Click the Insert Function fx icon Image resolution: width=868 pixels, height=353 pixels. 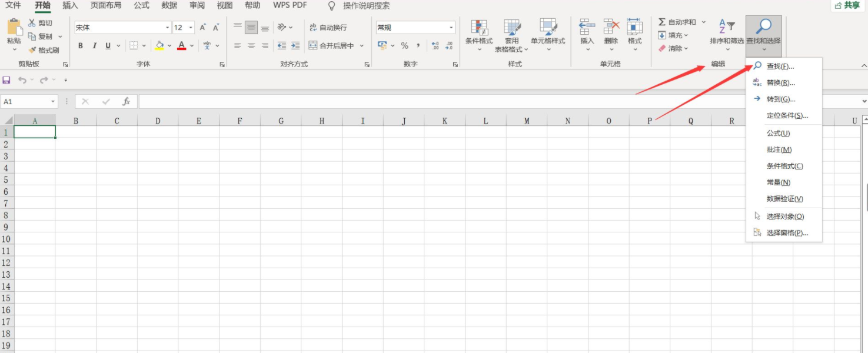(126, 102)
